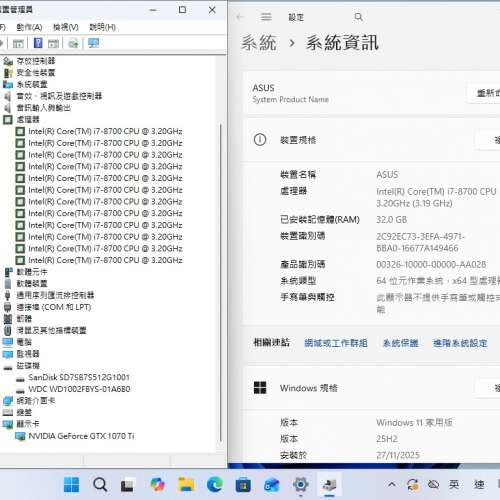
Task: Click the product ID 00326-10000-00000-AA028
Action: [x=431, y=264]
